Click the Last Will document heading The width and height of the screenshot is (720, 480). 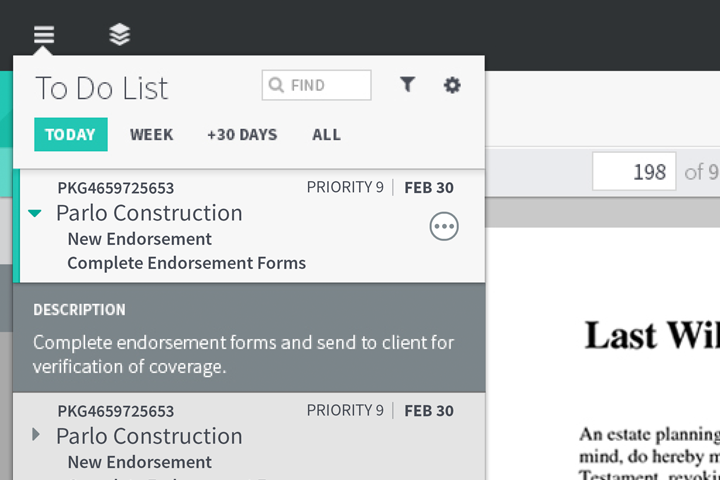(650, 335)
